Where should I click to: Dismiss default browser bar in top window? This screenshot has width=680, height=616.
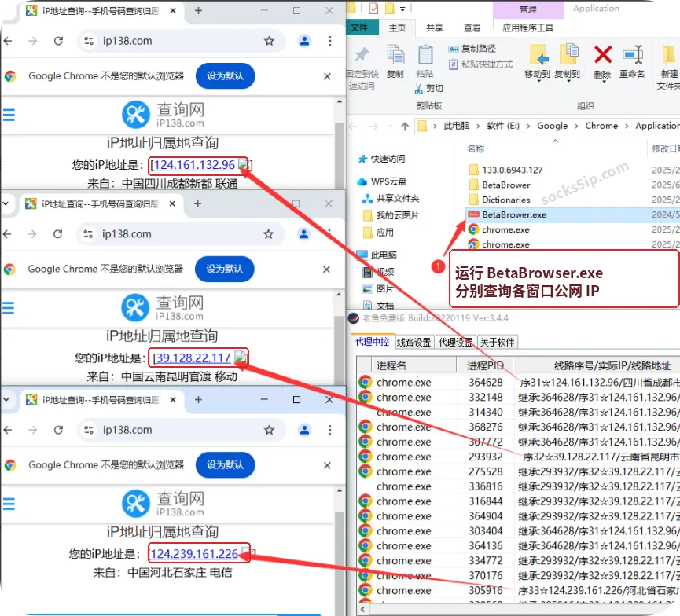coord(328,76)
